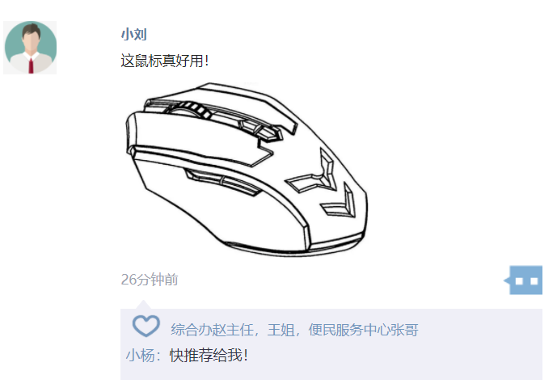Open the poster name 小刘
The width and height of the screenshot is (557, 392).
[x=133, y=35]
